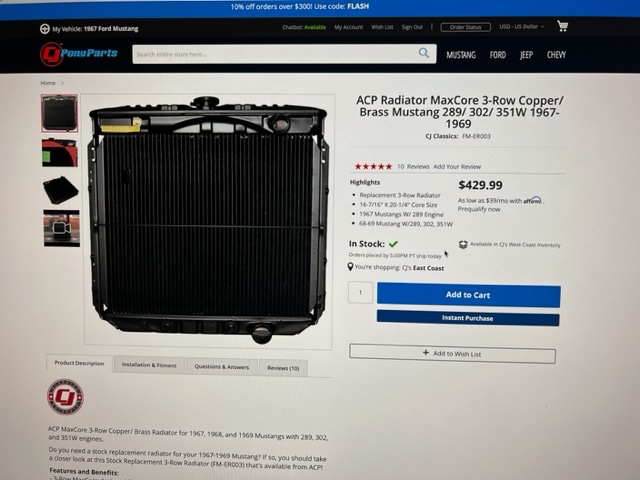Viewport: 640px width, 480px height.
Task: Click the breadcrumb arrow after Home
Action: (x=62, y=83)
